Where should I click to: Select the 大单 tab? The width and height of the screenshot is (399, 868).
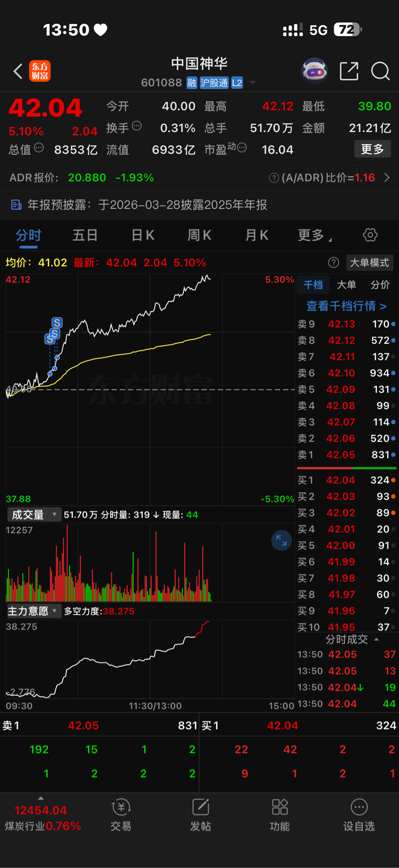click(x=347, y=285)
